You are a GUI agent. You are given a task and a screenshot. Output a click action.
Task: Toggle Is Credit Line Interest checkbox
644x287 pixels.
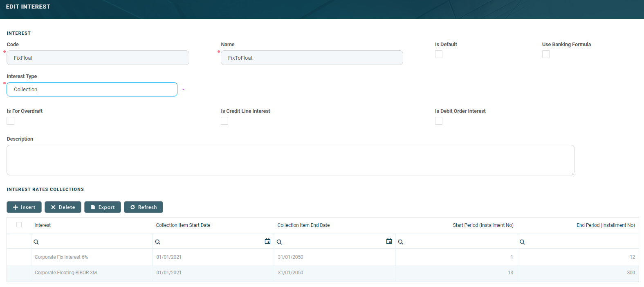pyautogui.click(x=224, y=121)
